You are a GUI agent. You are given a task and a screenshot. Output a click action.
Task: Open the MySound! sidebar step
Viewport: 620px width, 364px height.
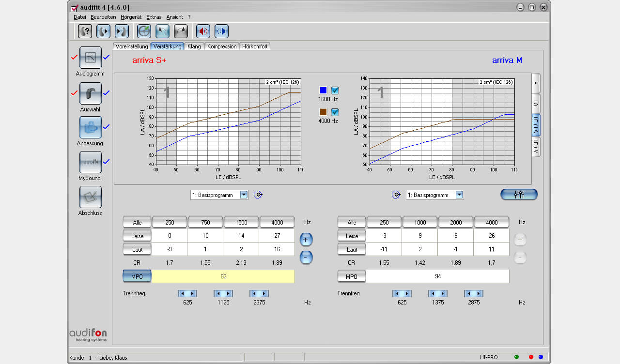pos(90,162)
